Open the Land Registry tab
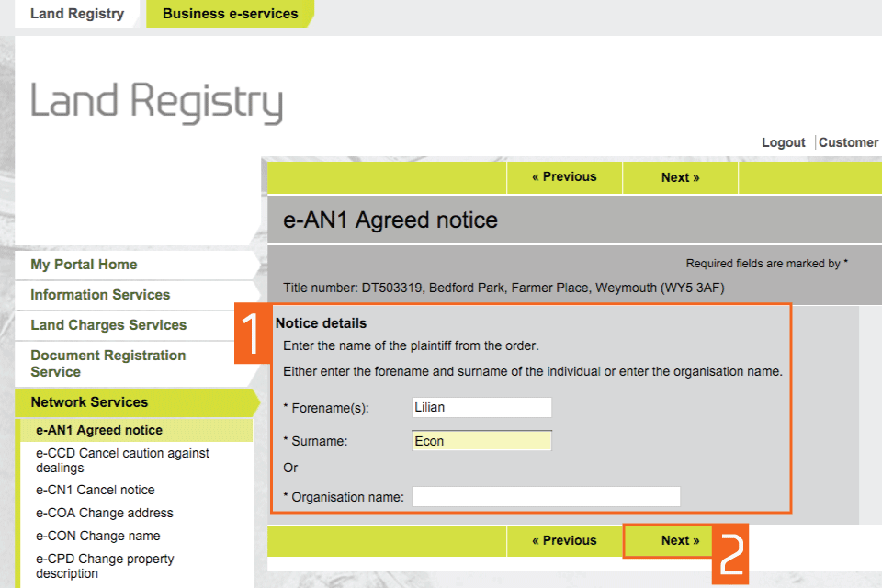The image size is (882, 588). tap(77, 14)
